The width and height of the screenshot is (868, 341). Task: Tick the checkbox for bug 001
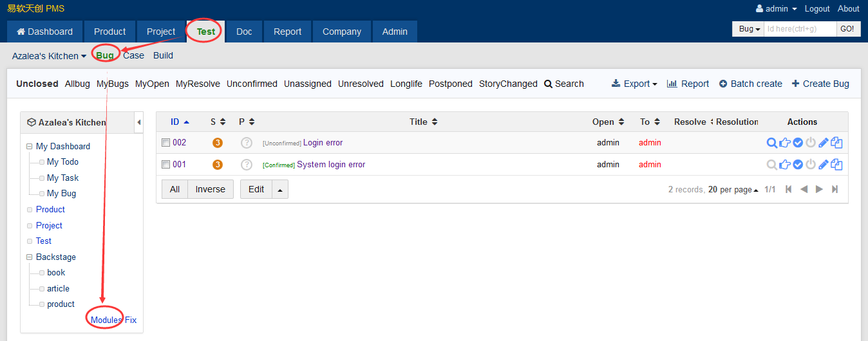(165, 165)
